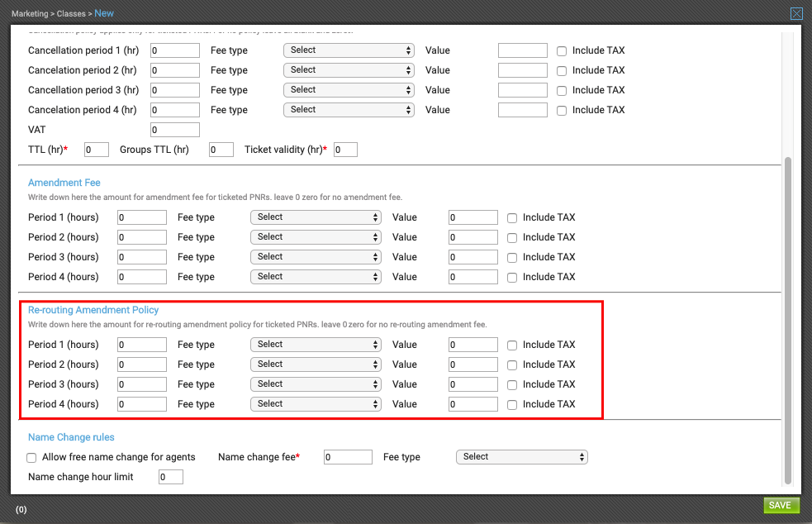Click the TTL (hr) input field
The image size is (812, 524).
pyautogui.click(x=97, y=150)
